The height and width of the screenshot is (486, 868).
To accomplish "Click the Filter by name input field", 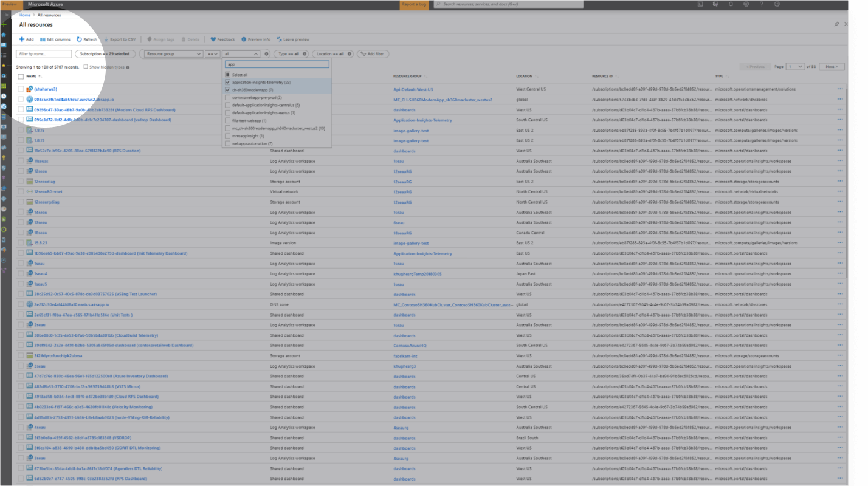I will (44, 54).
